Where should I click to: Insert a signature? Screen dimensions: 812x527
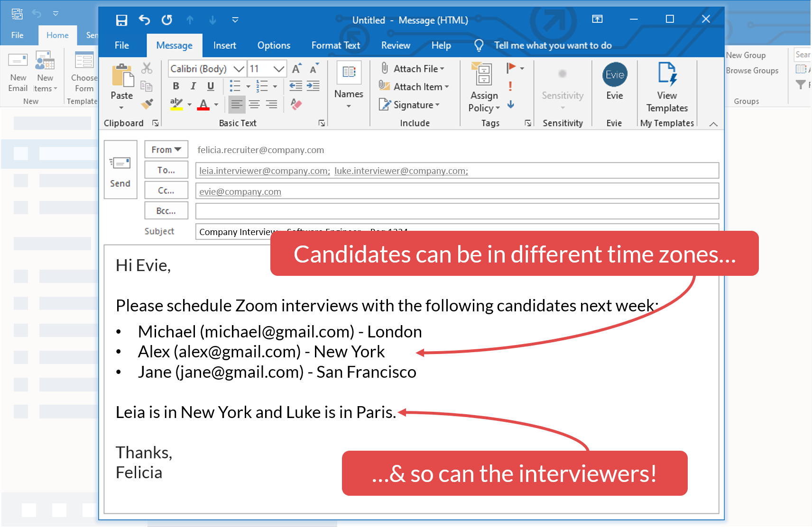pyautogui.click(x=409, y=105)
